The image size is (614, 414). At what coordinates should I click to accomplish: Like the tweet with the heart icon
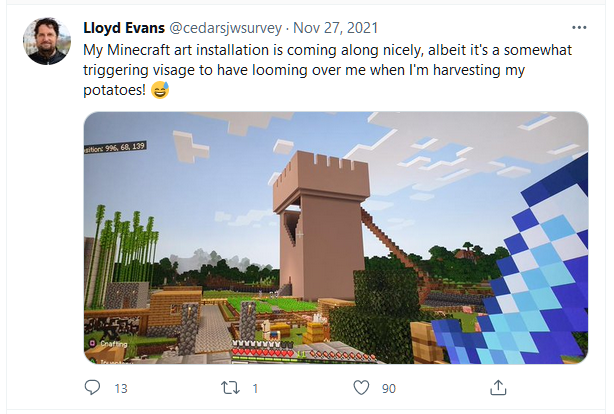click(361, 388)
